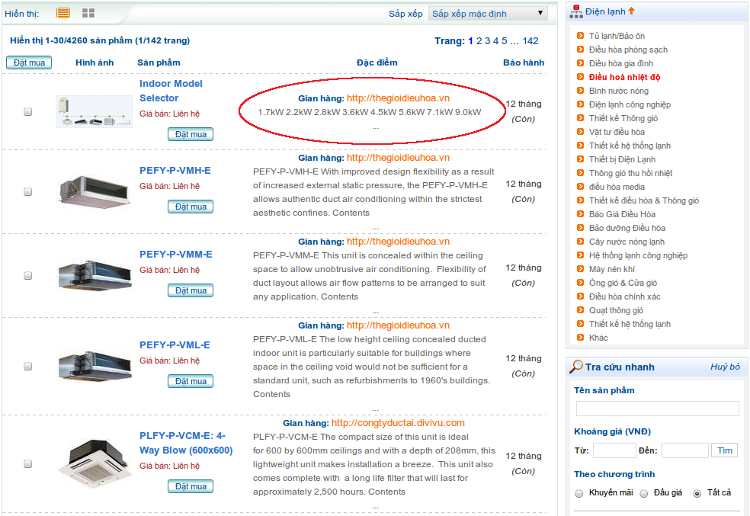This screenshot has height=516, width=750.
Task: Open Cây nước nóng lạnh category
Action: click(627, 242)
